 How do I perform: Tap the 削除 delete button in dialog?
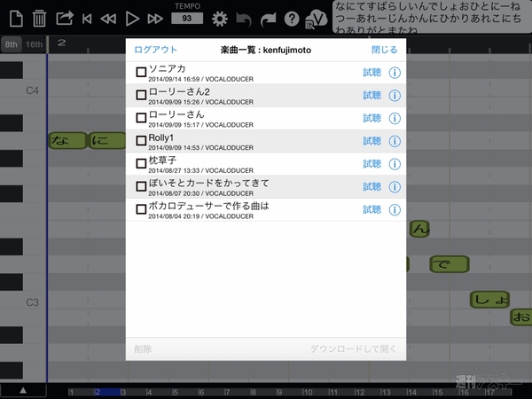coord(143,349)
